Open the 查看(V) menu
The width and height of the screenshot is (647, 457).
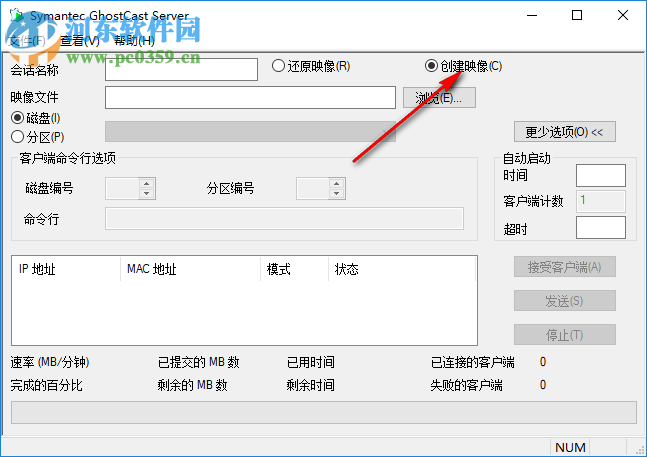coord(80,40)
